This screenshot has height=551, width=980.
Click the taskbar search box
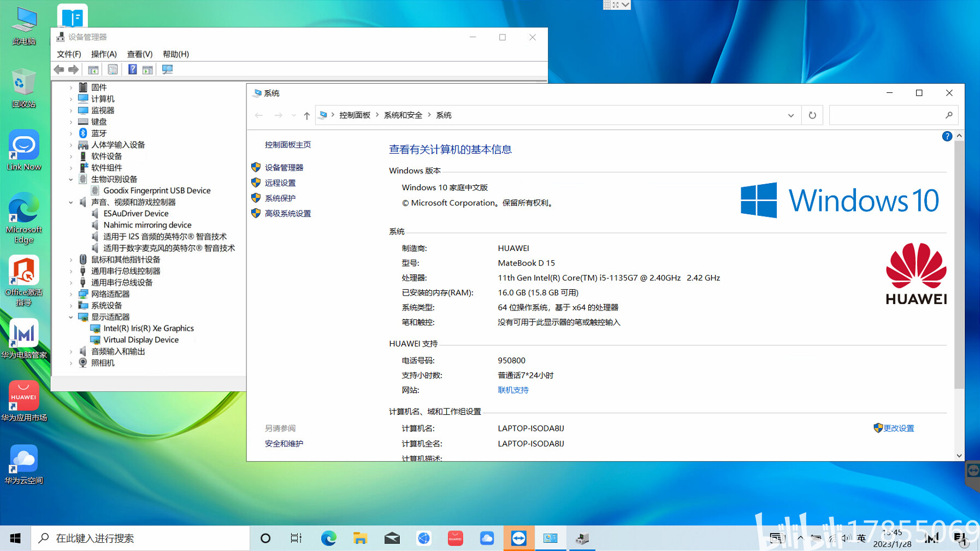(140, 538)
